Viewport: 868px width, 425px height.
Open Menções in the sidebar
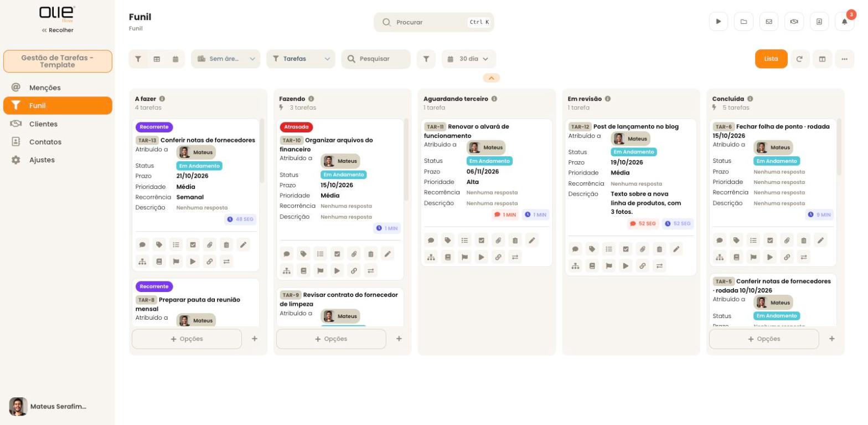(58, 88)
